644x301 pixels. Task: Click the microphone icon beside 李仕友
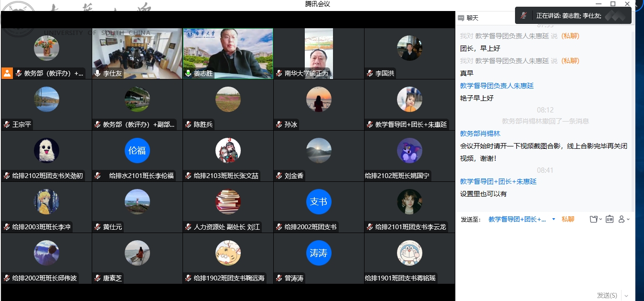pyautogui.click(x=97, y=74)
